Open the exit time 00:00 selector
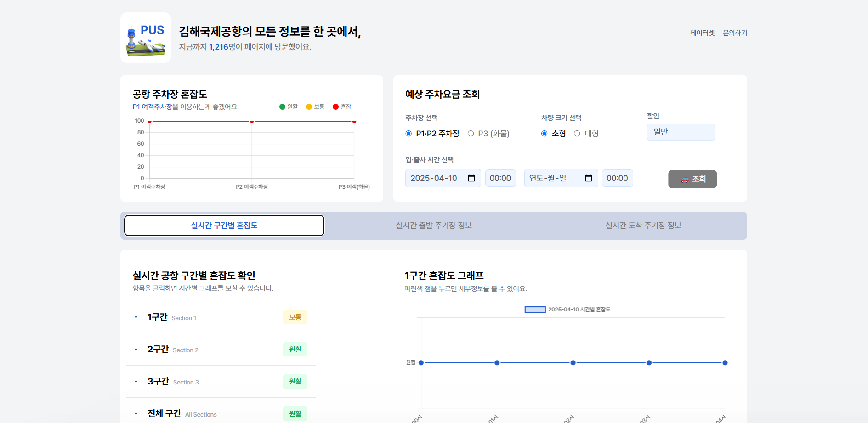 coord(617,178)
